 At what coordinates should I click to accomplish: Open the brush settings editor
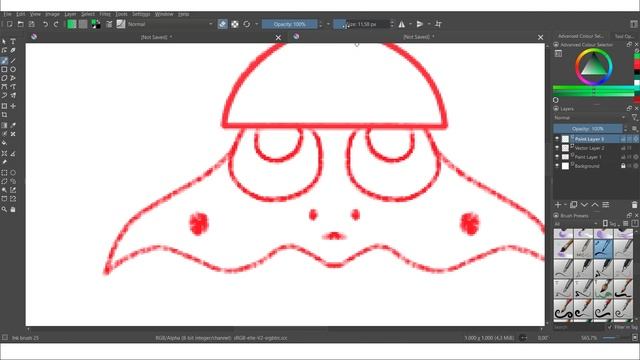[x=109, y=24]
